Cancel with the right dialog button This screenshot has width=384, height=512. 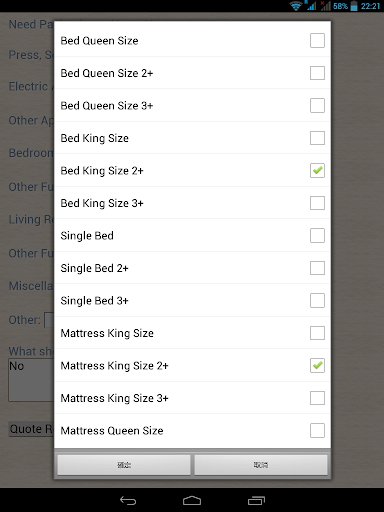coord(261,465)
